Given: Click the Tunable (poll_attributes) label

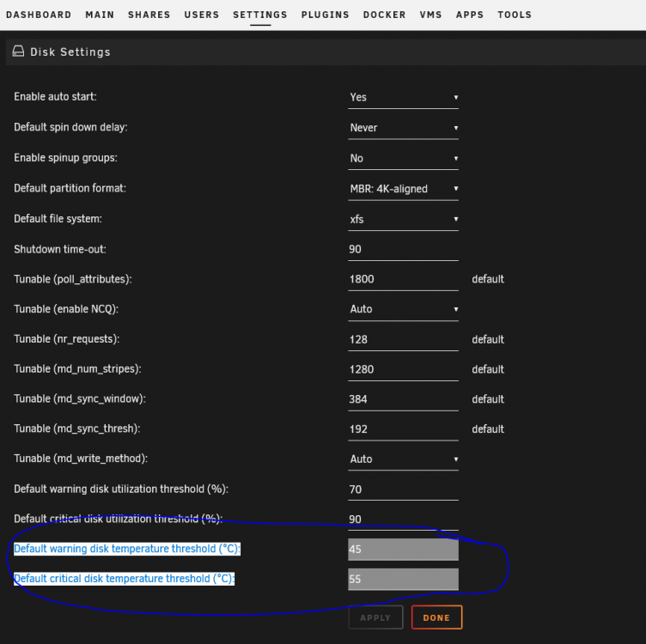Looking at the screenshot, I should (73, 279).
